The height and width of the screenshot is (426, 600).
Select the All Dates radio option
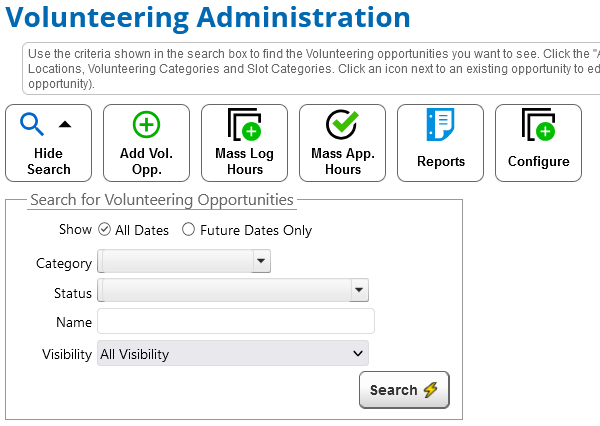[x=104, y=229]
